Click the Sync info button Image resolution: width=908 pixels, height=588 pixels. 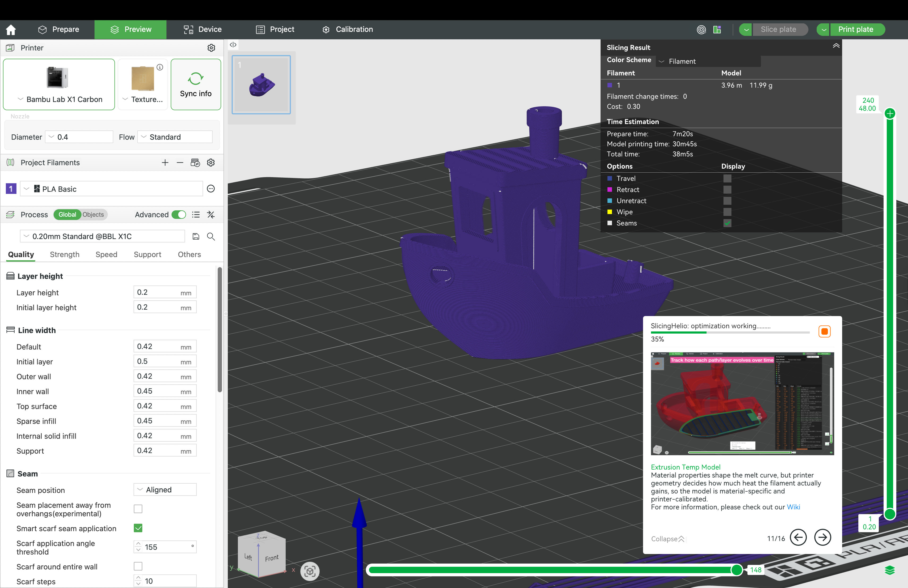coord(196,84)
